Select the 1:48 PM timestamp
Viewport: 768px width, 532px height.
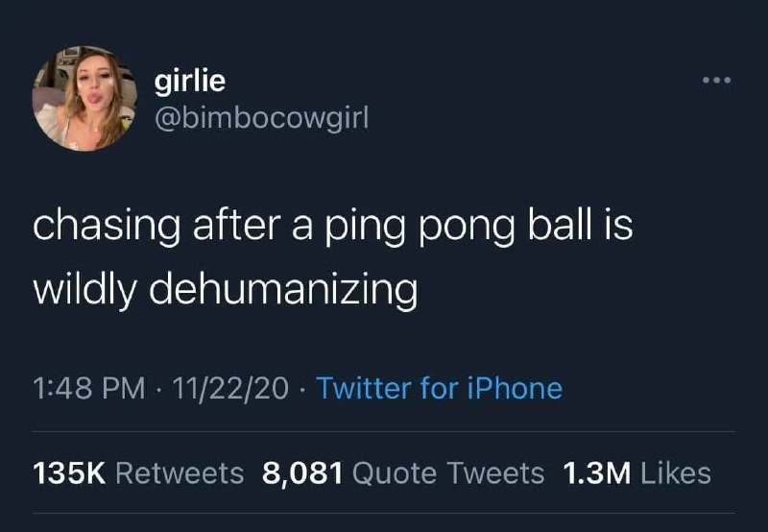click(x=89, y=389)
